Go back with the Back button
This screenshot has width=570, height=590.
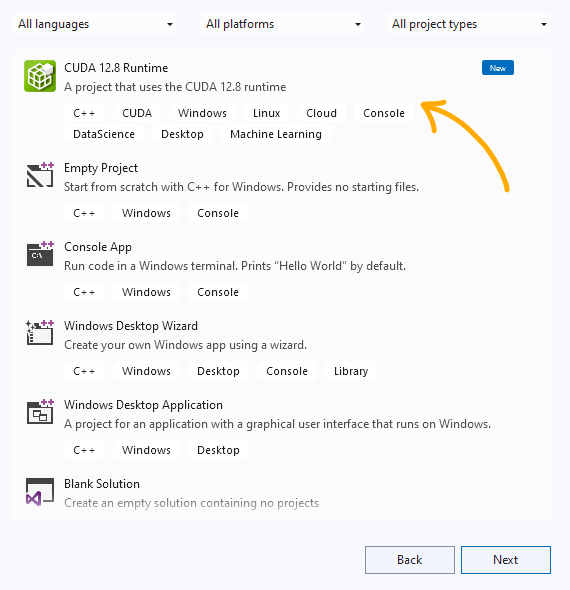click(x=410, y=560)
